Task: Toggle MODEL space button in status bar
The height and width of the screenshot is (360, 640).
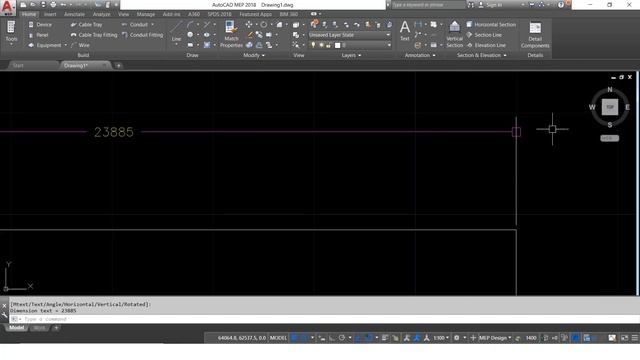Action: [278, 338]
